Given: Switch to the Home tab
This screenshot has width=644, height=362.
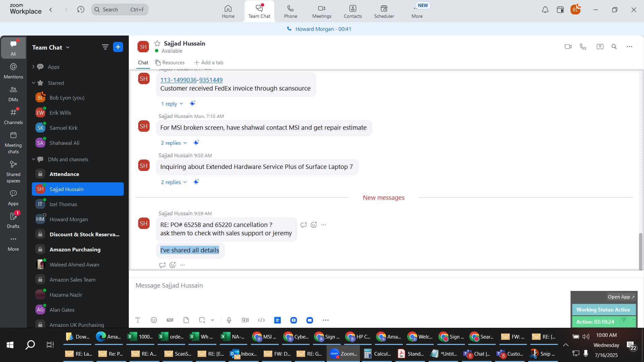Looking at the screenshot, I should tap(228, 11).
